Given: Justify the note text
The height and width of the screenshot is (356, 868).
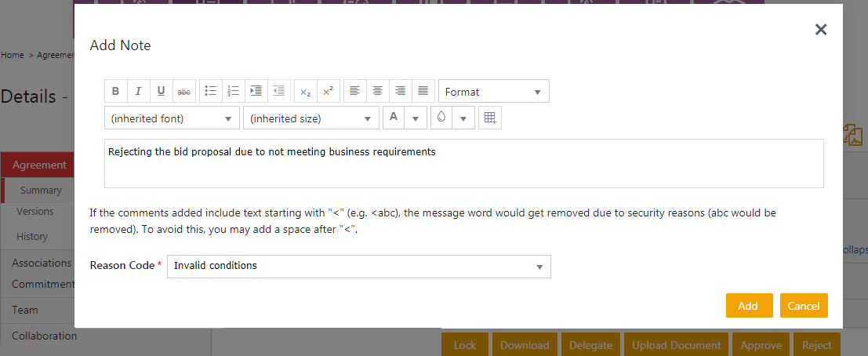Looking at the screenshot, I should click(x=423, y=91).
